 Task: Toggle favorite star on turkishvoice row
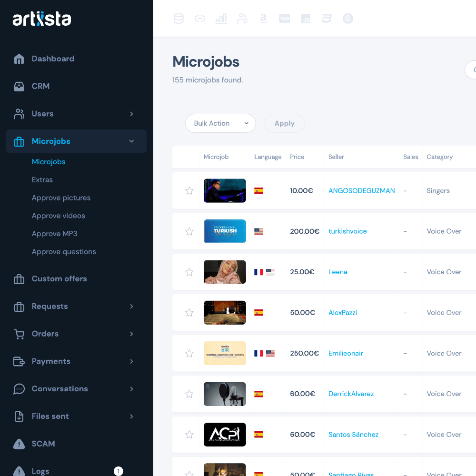tap(189, 231)
